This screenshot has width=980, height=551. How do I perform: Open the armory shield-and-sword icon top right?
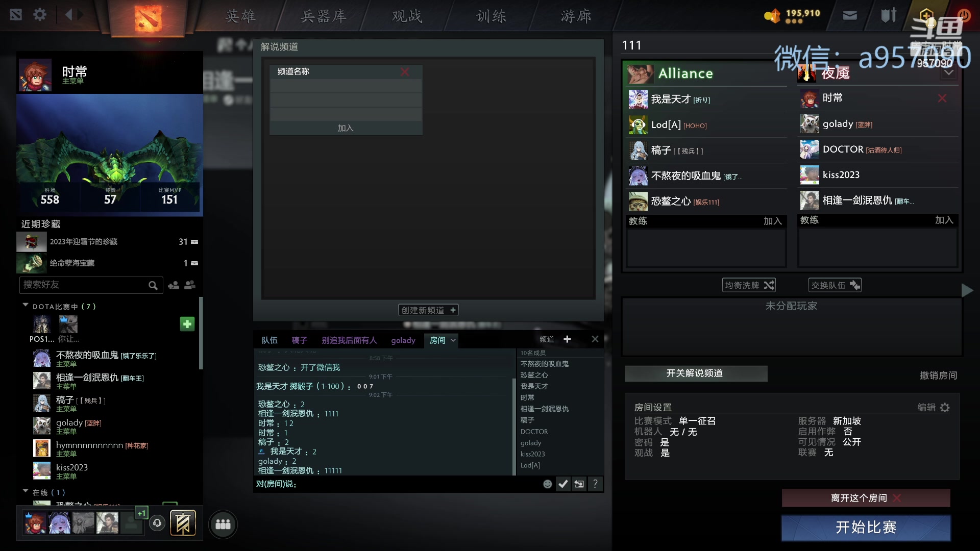tap(888, 15)
